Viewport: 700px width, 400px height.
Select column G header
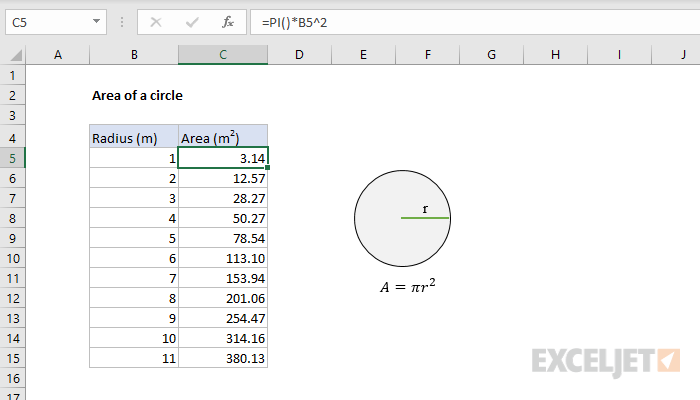pyautogui.click(x=492, y=55)
